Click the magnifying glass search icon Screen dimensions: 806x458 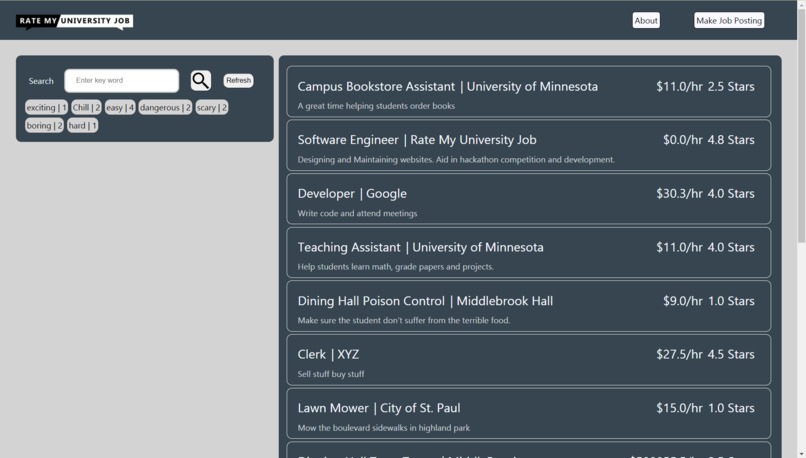[x=200, y=80]
